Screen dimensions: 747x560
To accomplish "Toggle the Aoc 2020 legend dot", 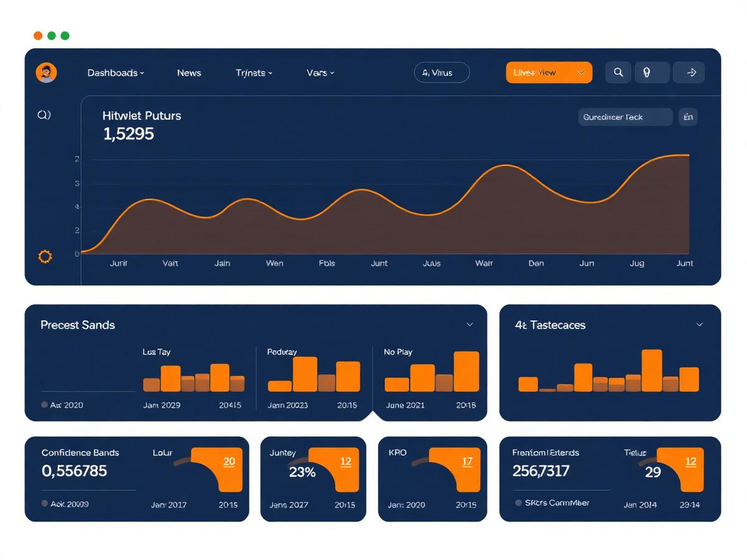I will click(44, 404).
